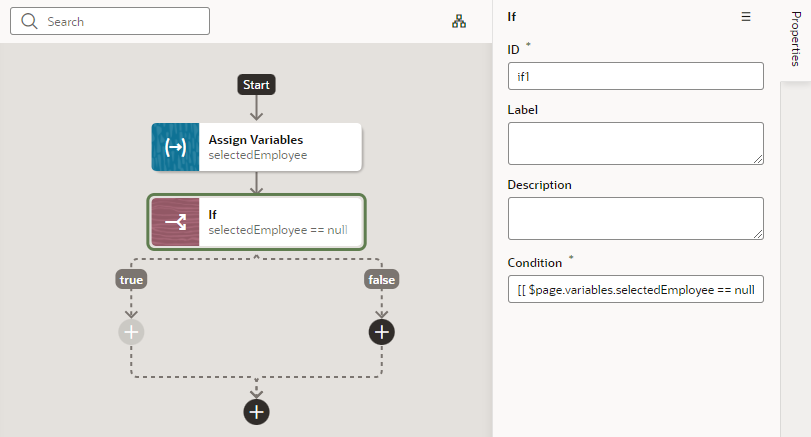Click the diagram layout icon in toolbar
811x437 pixels.
(x=459, y=21)
